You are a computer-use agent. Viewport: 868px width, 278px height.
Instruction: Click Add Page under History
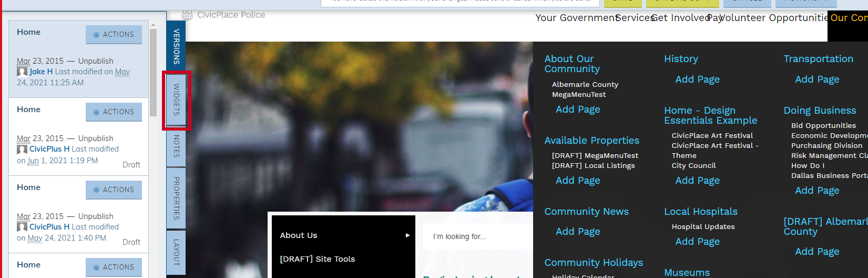(698, 80)
